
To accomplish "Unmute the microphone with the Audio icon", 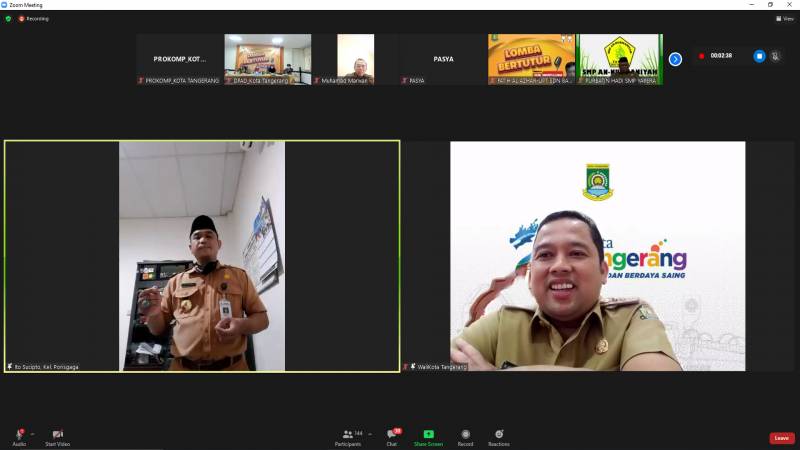I will click(x=19, y=434).
